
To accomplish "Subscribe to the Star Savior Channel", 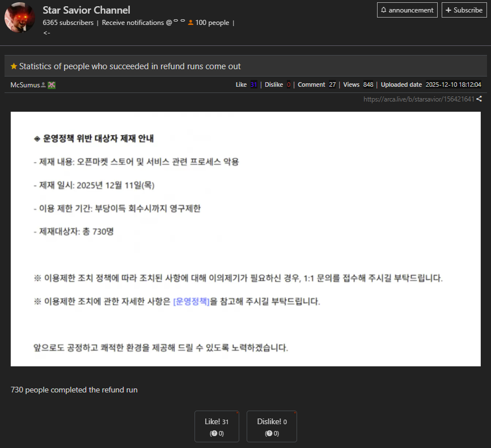I will click(464, 10).
